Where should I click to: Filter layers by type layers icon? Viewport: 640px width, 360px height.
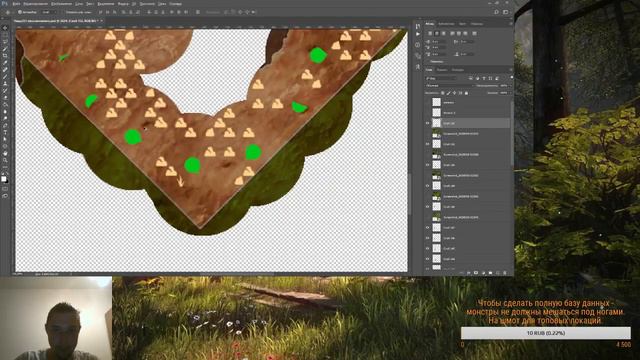(484, 78)
